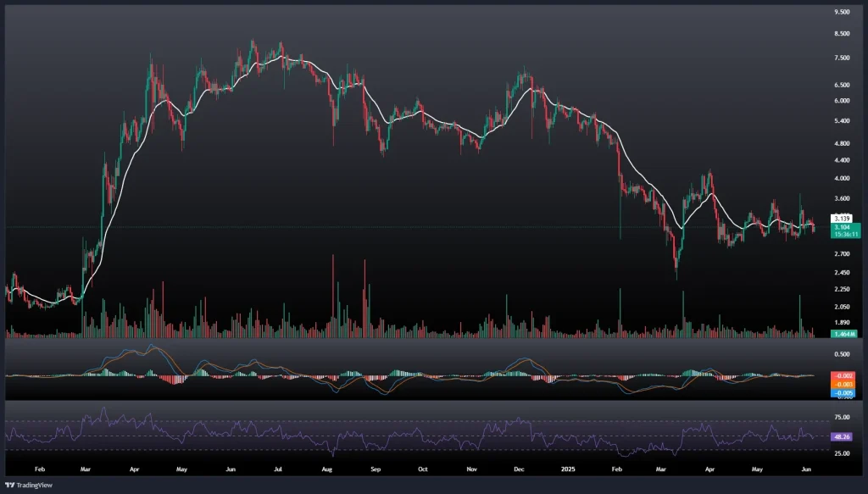Screen dimensions: 868x494
Task: Click the 6.000 level on price axis
Action: point(842,101)
